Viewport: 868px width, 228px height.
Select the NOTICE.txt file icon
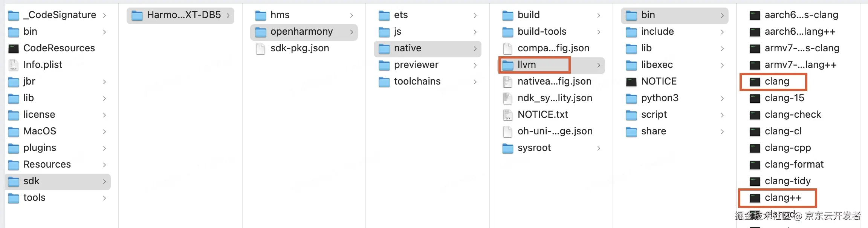(508, 115)
